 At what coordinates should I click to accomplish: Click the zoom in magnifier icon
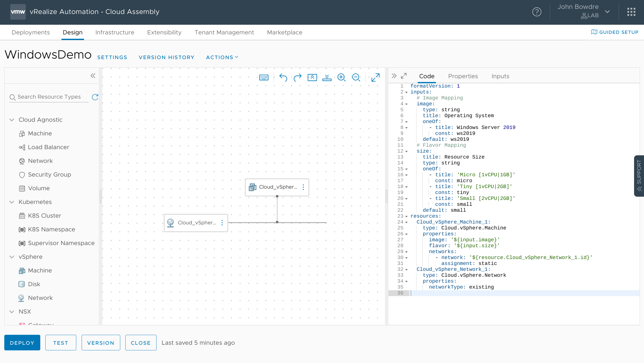pyautogui.click(x=341, y=77)
